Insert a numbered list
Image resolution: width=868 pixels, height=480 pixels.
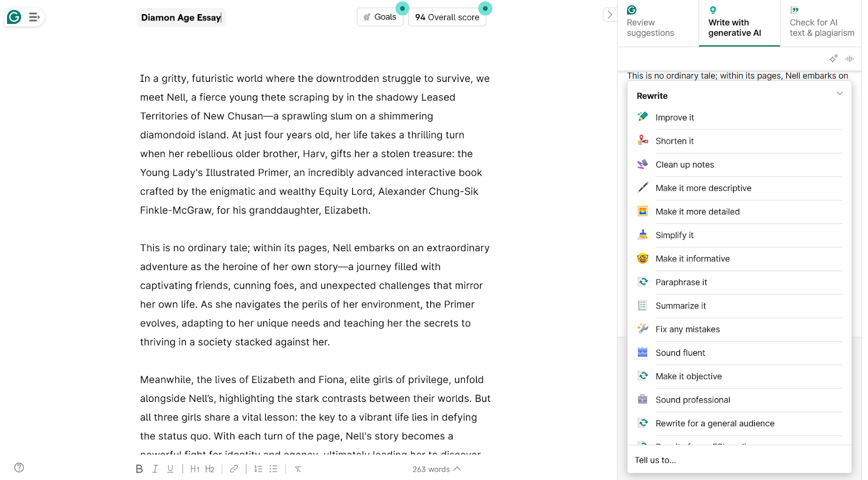click(258, 469)
